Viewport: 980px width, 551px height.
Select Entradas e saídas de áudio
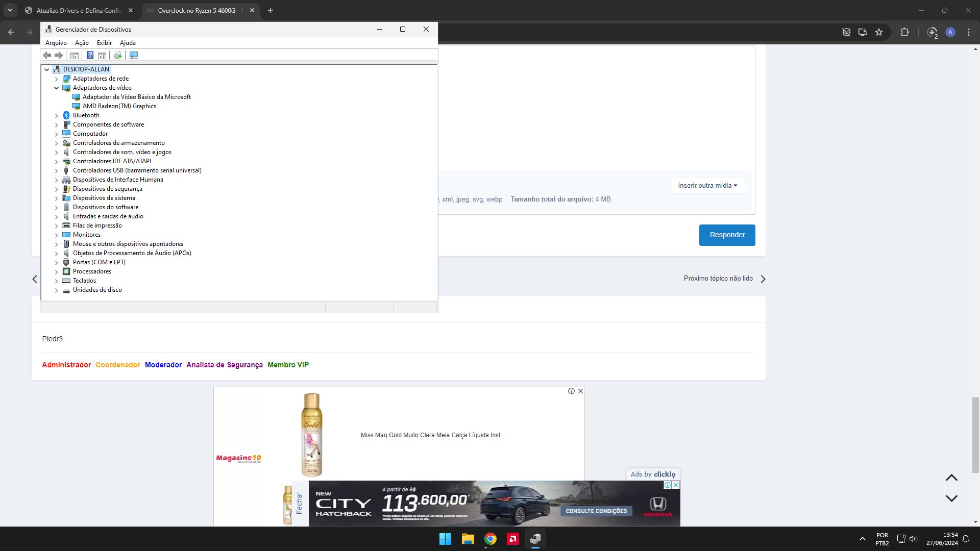tap(108, 216)
